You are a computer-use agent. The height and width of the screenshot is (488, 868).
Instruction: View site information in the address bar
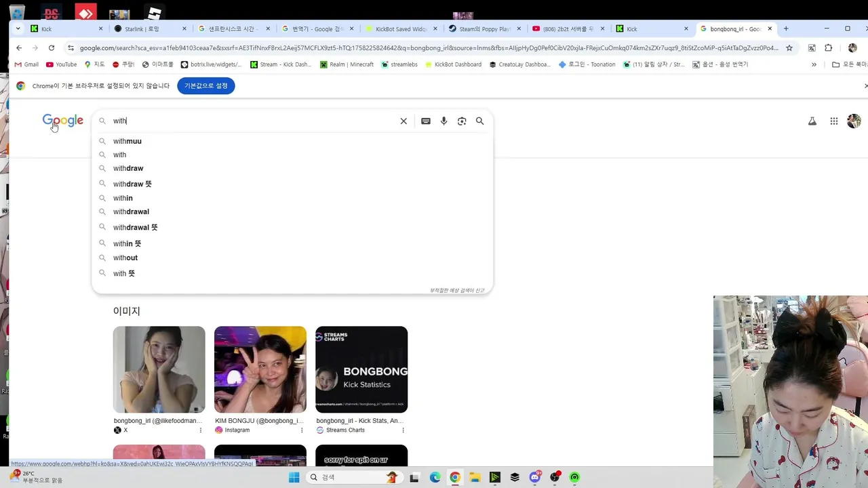pos(71,48)
